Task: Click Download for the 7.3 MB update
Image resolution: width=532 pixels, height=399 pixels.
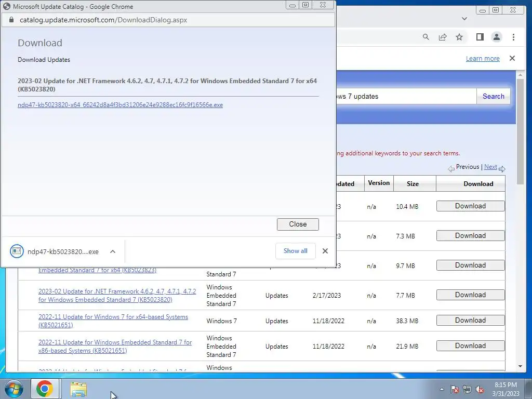Action: [x=470, y=235]
